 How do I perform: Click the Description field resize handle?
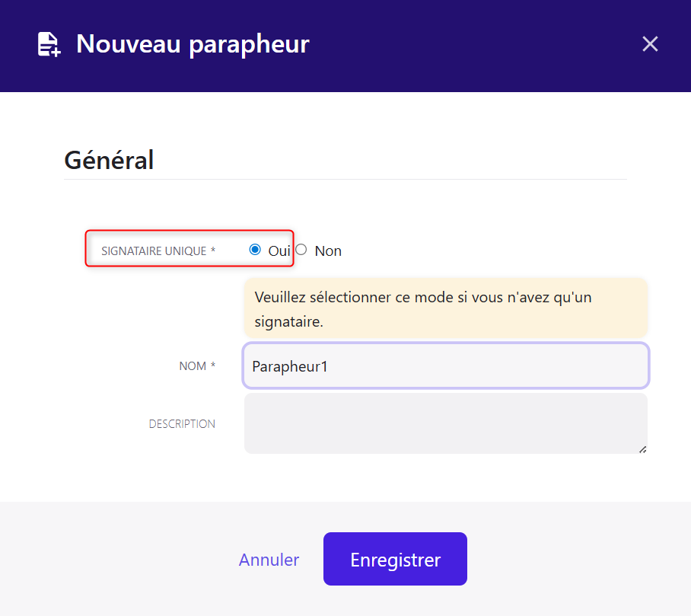click(x=643, y=449)
